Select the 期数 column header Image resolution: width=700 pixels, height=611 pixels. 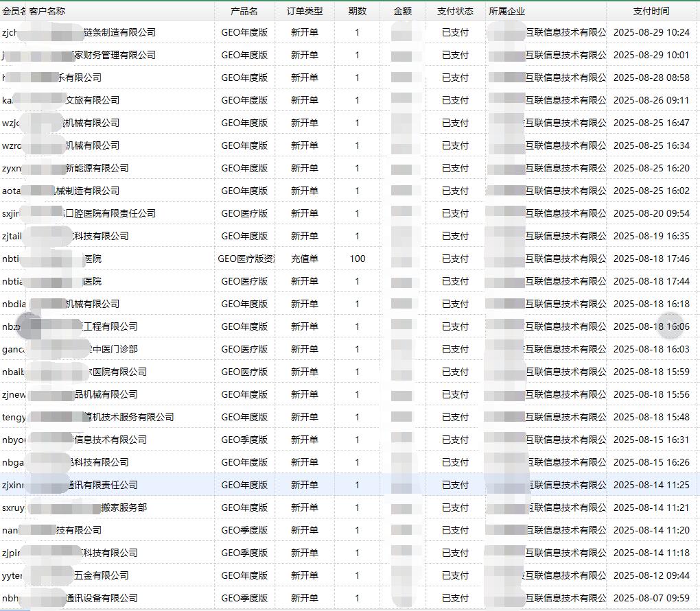click(357, 11)
